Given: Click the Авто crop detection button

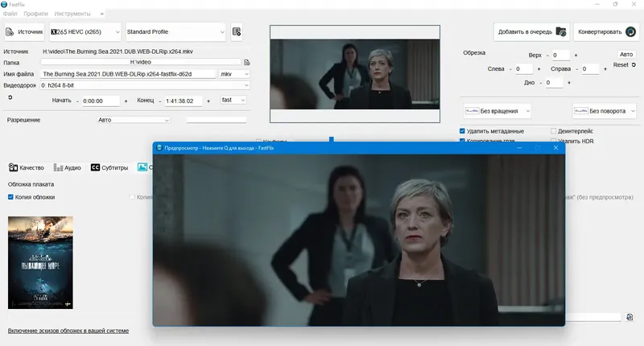Looking at the screenshot, I should coord(626,54).
